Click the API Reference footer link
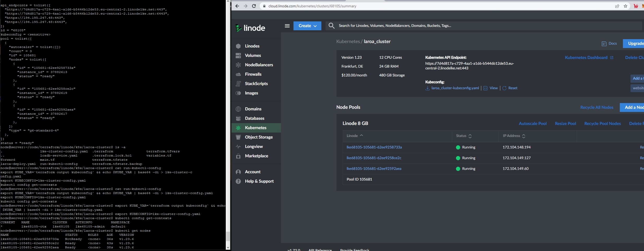 tap(320, 250)
